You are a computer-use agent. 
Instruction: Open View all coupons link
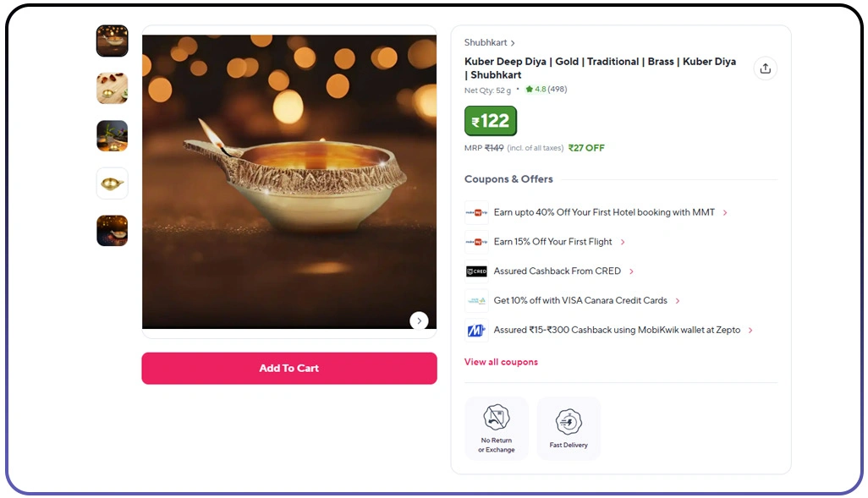point(501,362)
